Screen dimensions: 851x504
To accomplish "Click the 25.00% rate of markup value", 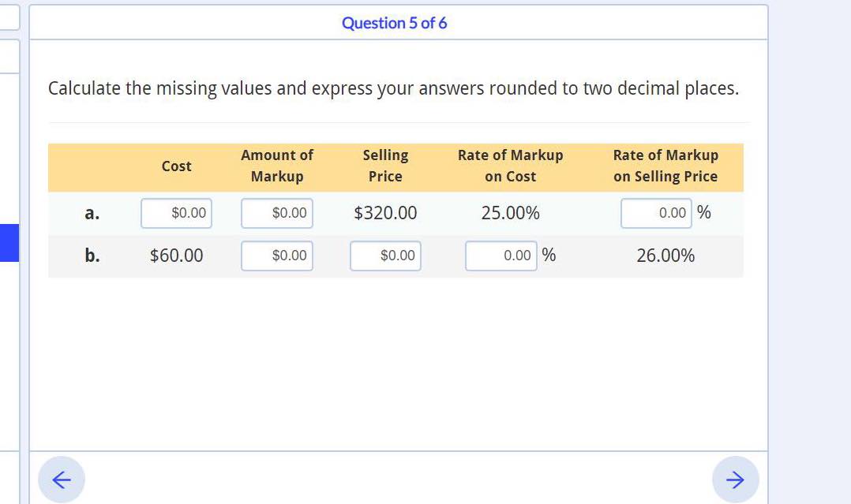I will pyautogui.click(x=510, y=212).
